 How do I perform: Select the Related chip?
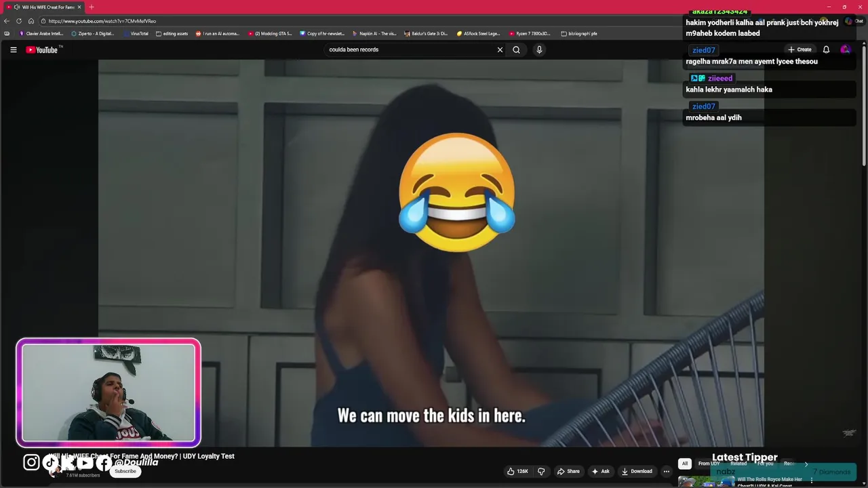pyautogui.click(x=738, y=464)
